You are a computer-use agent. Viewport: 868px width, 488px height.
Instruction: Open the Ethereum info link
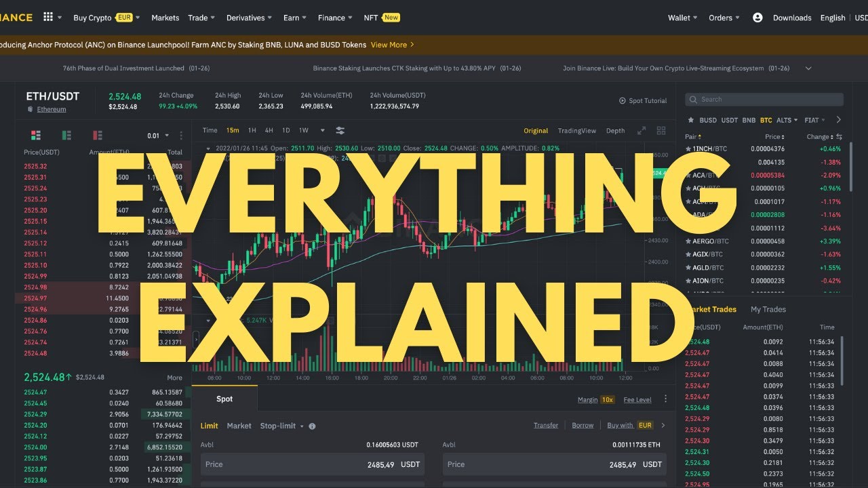tap(52, 109)
